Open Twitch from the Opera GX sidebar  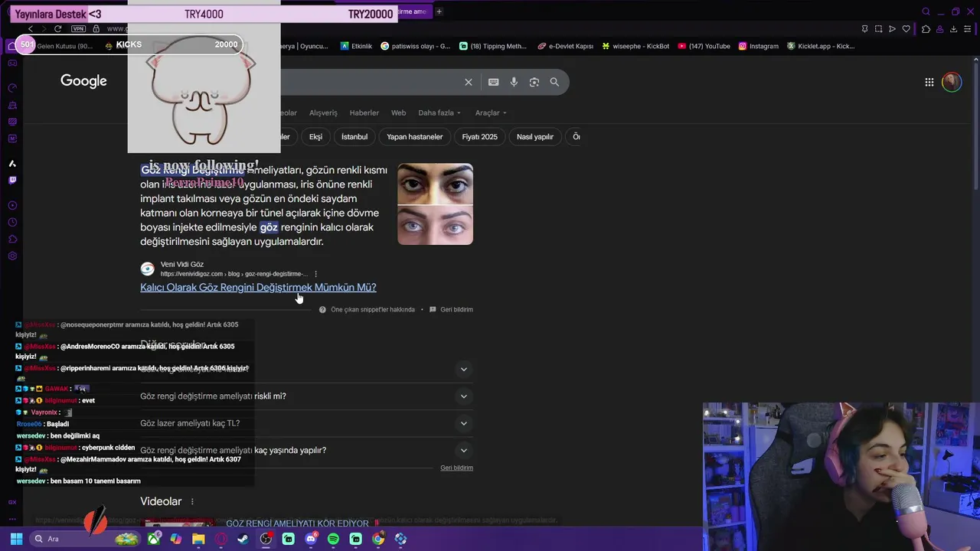(x=12, y=181)
